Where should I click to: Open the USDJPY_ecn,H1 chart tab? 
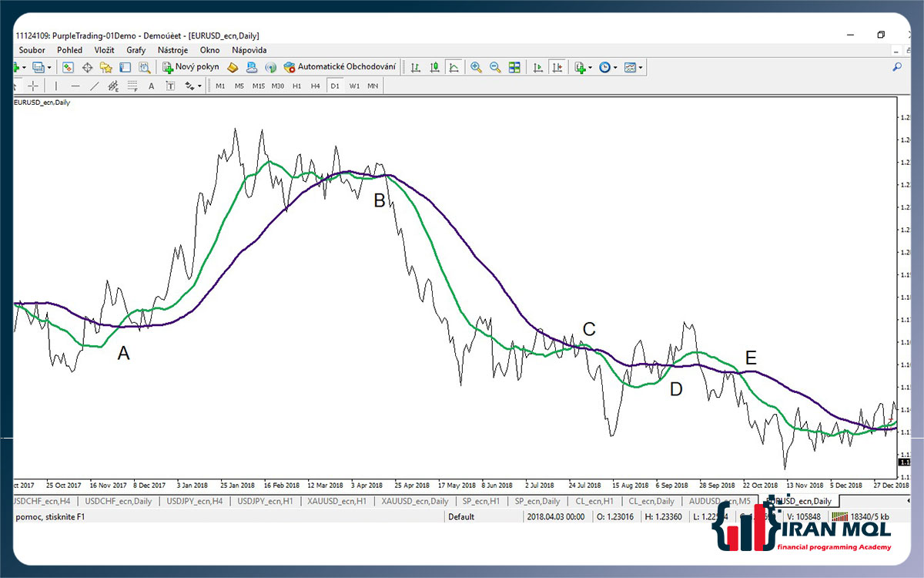click(x=265, y=501)
